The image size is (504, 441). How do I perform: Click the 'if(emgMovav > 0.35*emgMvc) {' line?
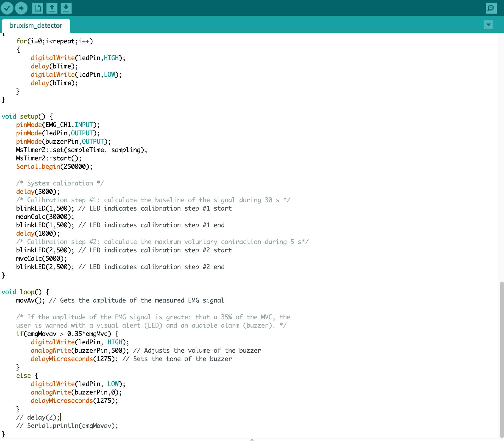[x=67, y=334]
